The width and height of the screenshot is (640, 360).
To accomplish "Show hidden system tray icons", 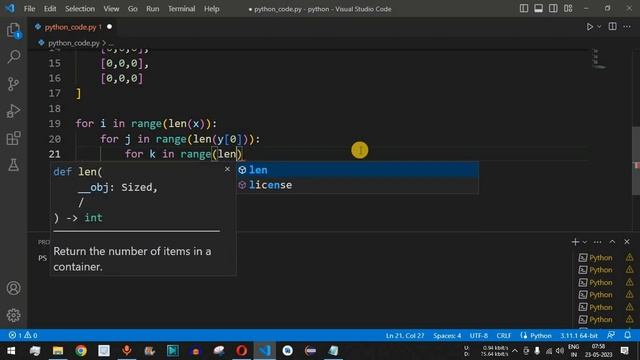I will (515, 351).
